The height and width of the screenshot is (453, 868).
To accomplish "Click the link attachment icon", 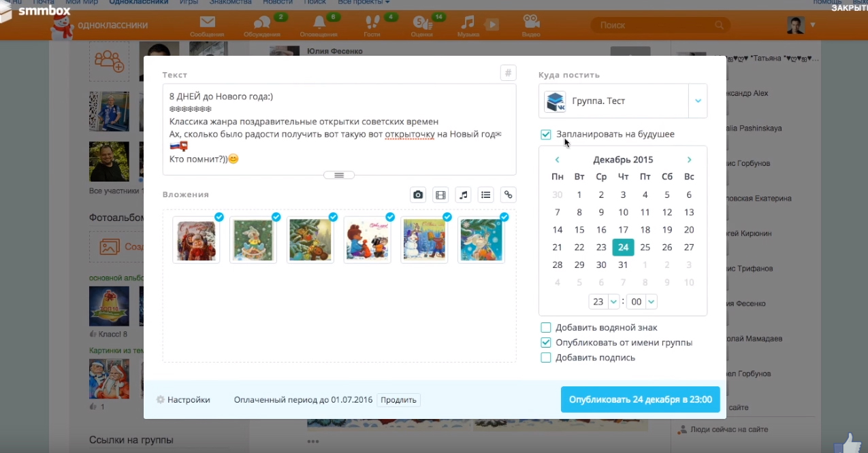I will (508, 195).
